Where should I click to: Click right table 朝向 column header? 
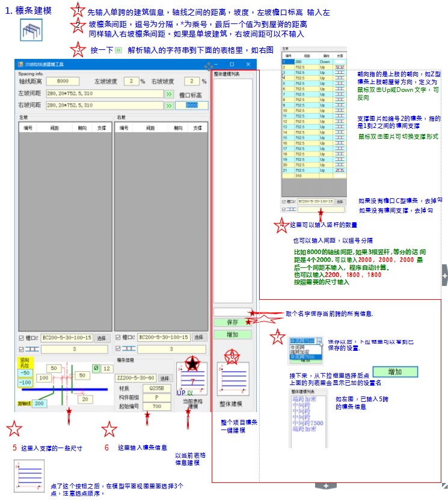pos(179,128)
